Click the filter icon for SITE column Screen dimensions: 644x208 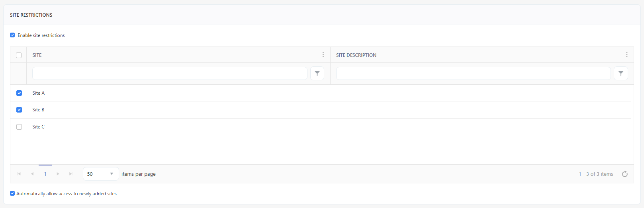pos(317,74)
